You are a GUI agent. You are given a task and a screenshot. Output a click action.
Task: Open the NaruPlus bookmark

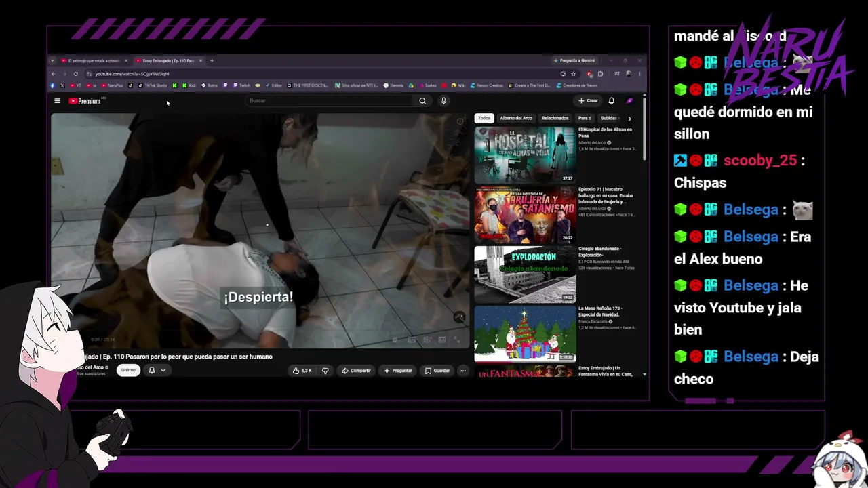point(112,85)
